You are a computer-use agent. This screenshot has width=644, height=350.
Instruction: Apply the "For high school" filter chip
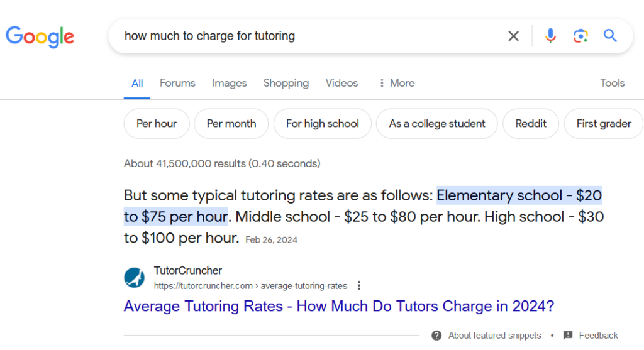point(322,124)
